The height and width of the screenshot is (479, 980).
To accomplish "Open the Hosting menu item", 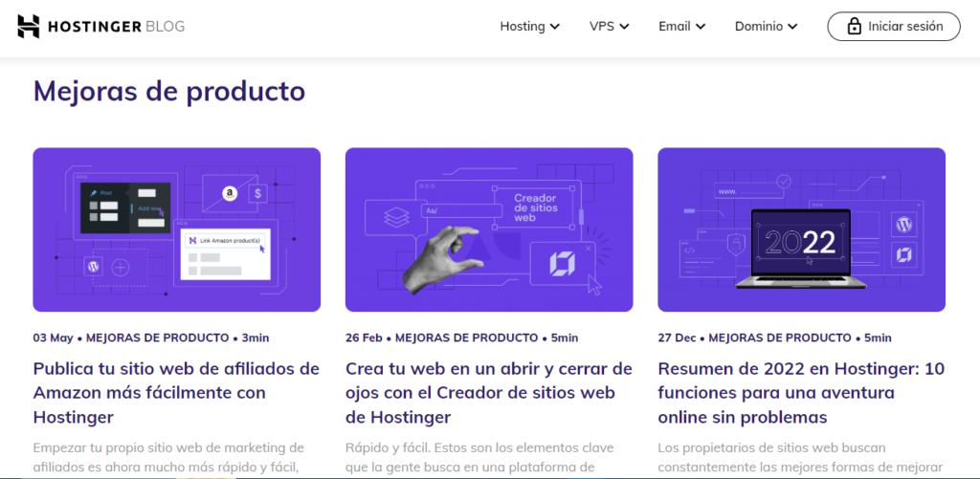I will (x=523, y=27).
